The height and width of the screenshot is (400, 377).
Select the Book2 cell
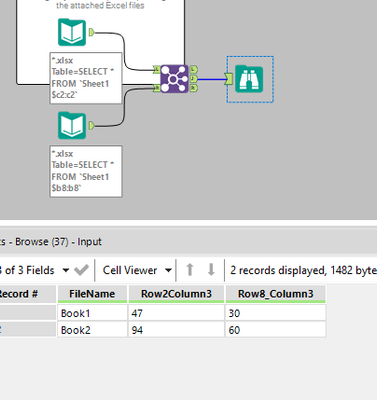(x=92, y=330)
